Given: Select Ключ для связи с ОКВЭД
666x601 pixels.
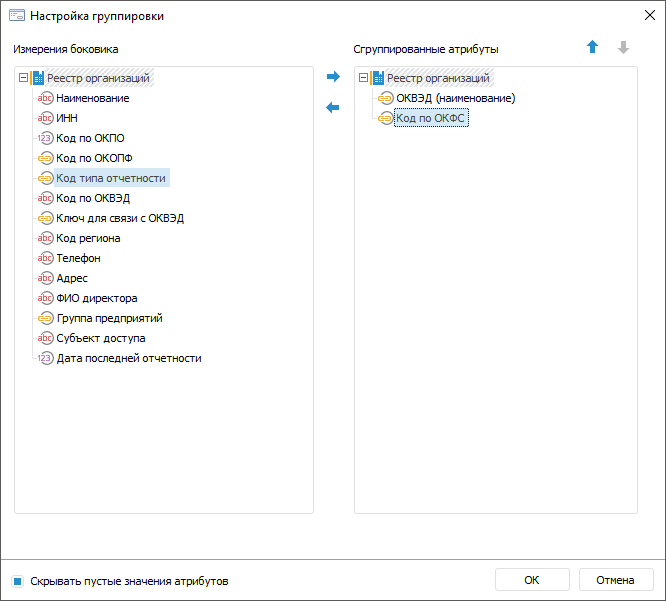Looking at the screenshot, I should [120, 218].
